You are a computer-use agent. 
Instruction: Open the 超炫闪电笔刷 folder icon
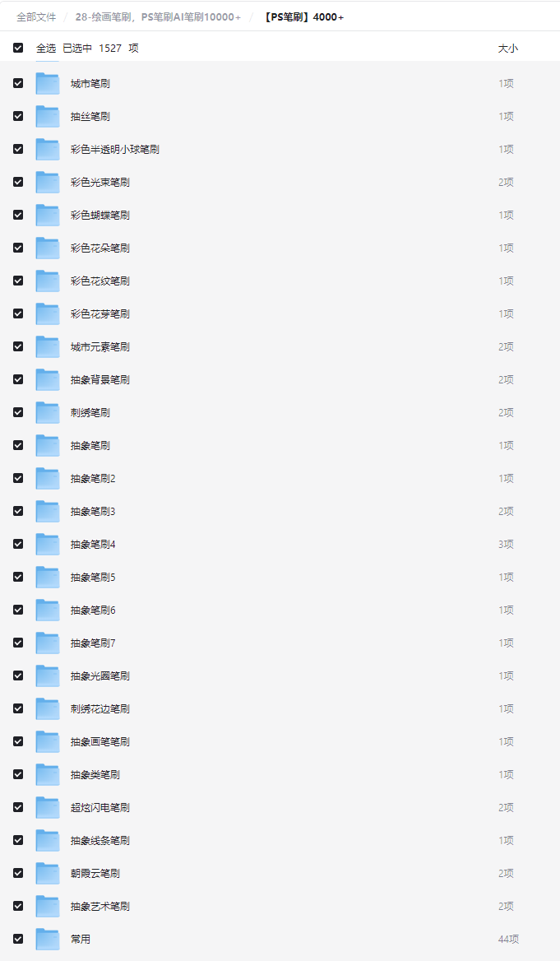point(47,808)
